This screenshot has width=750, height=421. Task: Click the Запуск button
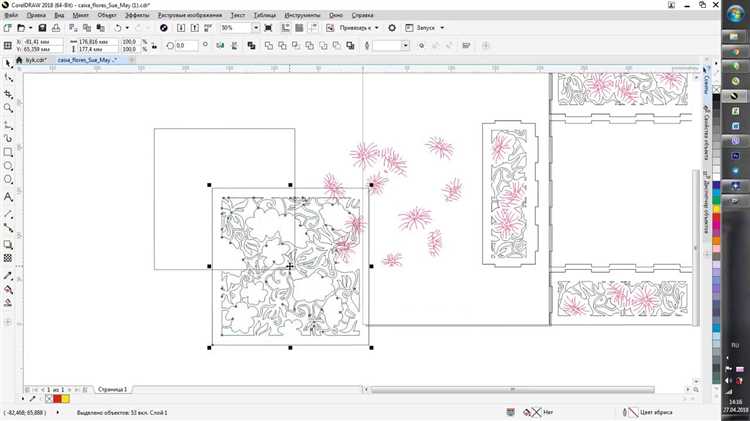(425, 28)
